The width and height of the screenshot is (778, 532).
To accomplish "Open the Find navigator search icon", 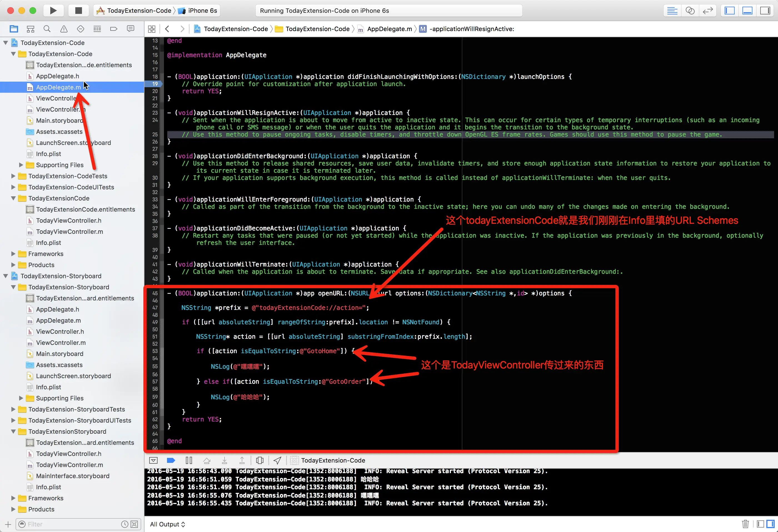I will [x=47, y=29].
